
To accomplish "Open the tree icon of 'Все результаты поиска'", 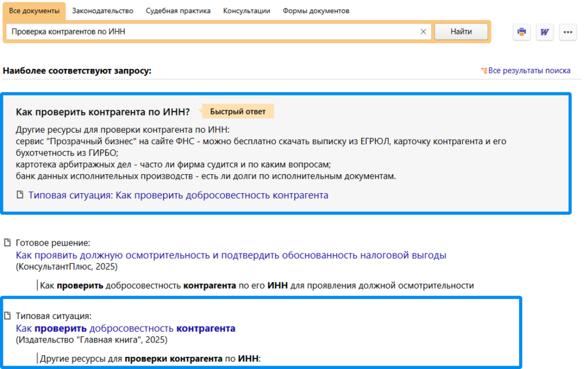I will click(483, 71).
